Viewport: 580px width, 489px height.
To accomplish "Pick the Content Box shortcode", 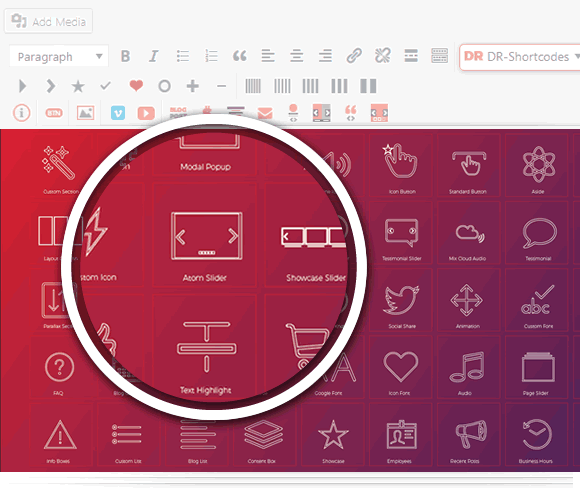I will coord(264,436).
